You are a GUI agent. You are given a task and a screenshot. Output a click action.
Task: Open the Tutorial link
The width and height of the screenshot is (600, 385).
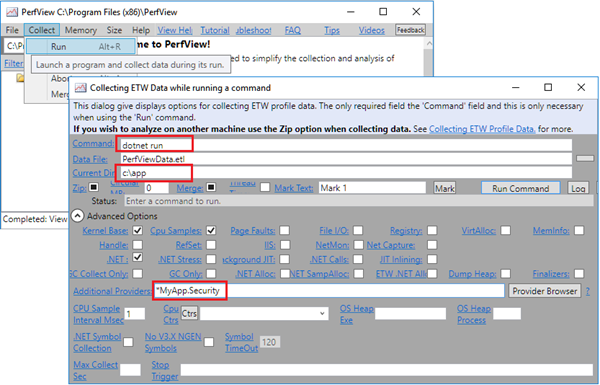(x=215, y=30)
